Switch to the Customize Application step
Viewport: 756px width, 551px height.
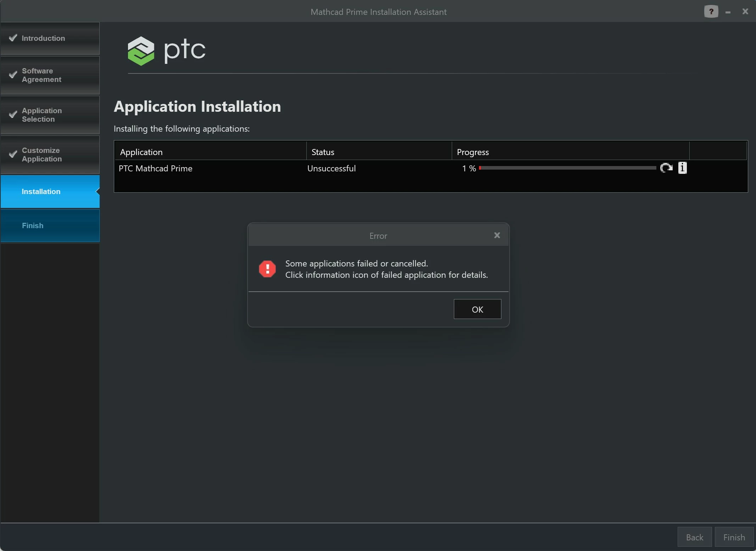(x=42, y=155)
